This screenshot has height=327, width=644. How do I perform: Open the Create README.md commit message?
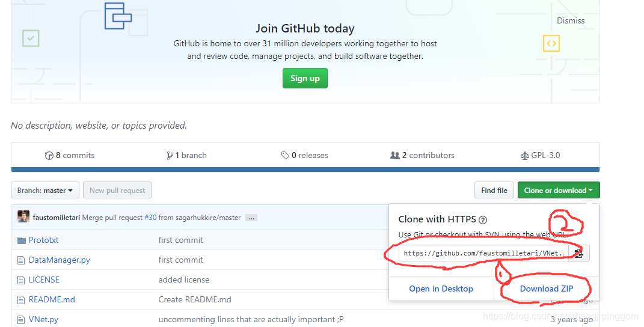pyautogui.click(x=195, y=299)
